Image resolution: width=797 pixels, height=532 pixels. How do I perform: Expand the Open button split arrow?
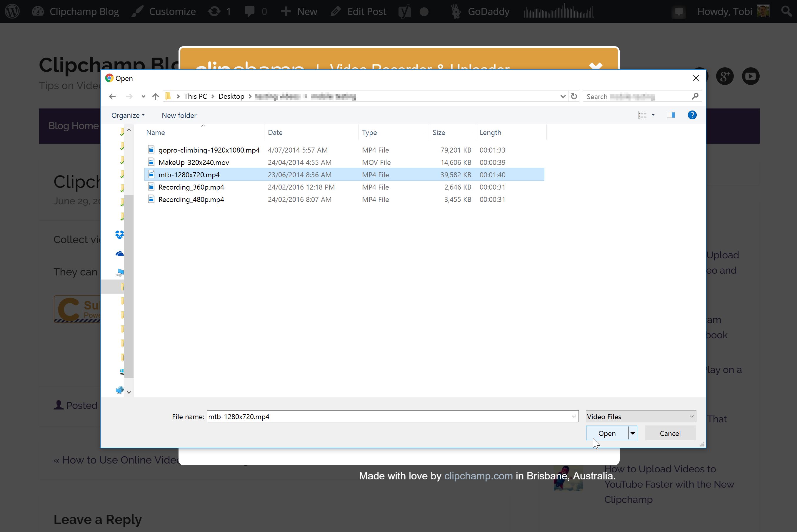(633, 433)
